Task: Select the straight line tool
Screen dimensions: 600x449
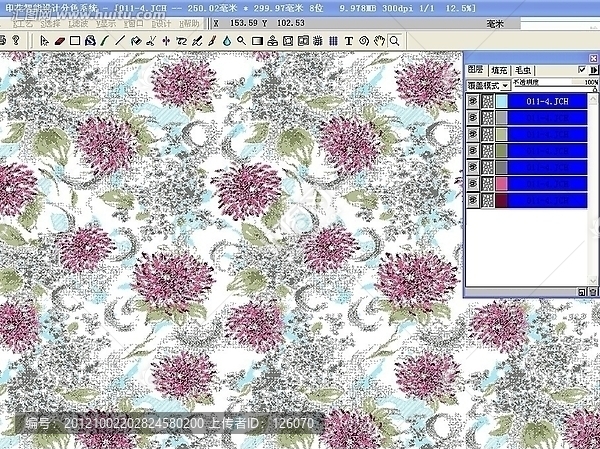Action: pos(120,41)
